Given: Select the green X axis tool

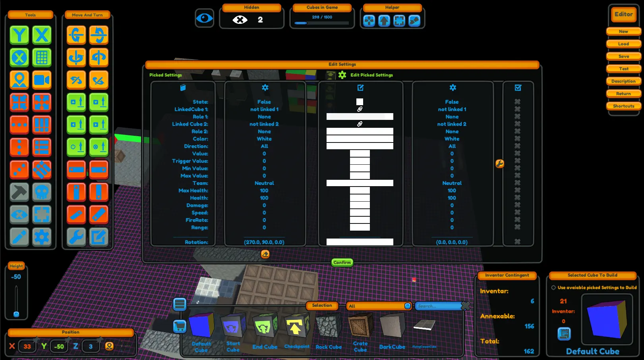Looking at the screenshot, I should click(x=42, y=35).
